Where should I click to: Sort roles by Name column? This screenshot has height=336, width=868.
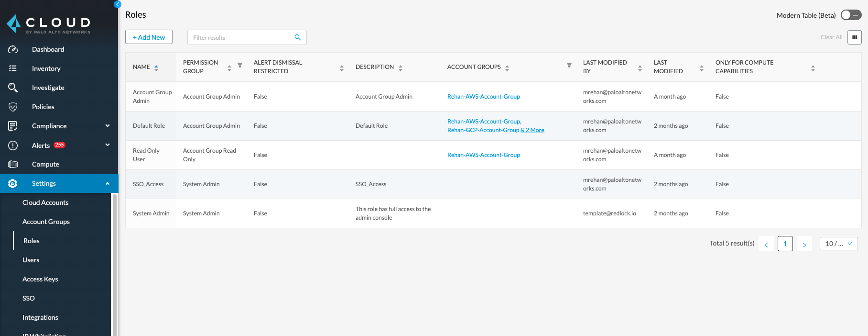coord(156,67)
